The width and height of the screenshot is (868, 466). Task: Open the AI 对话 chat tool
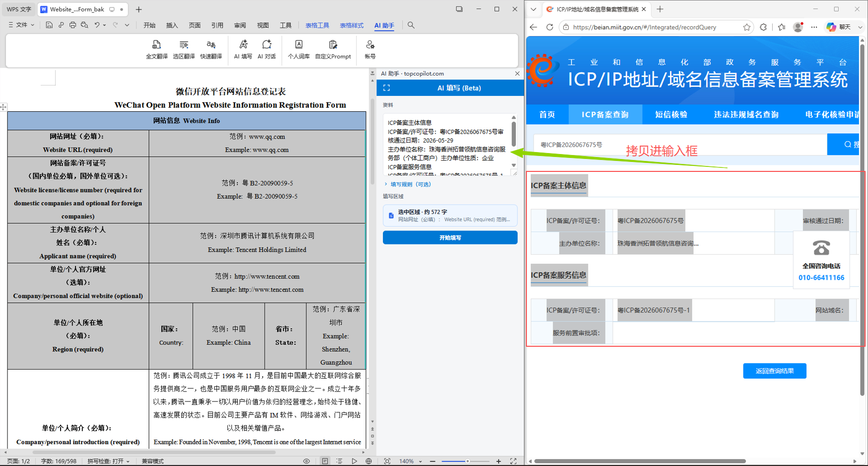coord(267,50)
